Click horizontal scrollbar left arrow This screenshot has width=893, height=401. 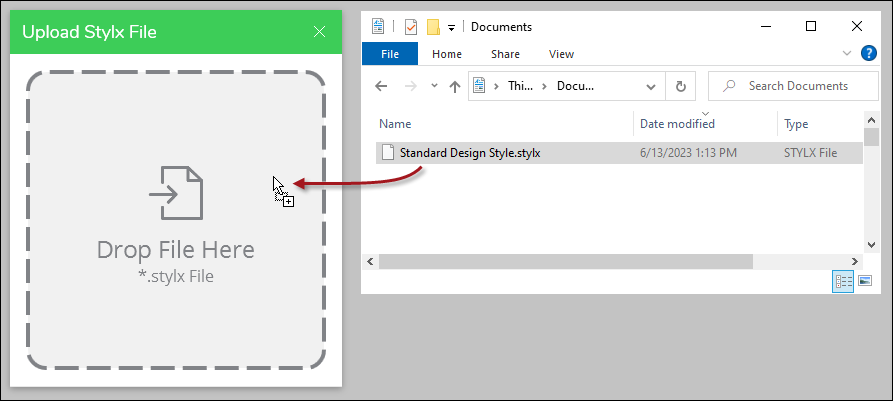370,261
